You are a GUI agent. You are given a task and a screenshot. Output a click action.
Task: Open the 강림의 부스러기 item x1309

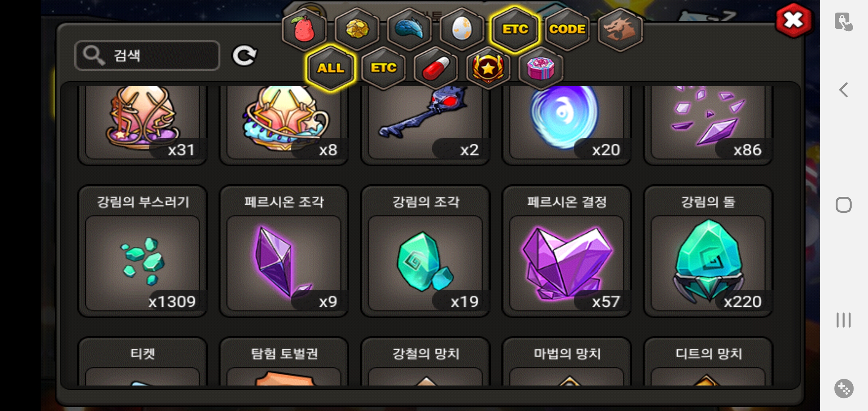coord(143,252)
